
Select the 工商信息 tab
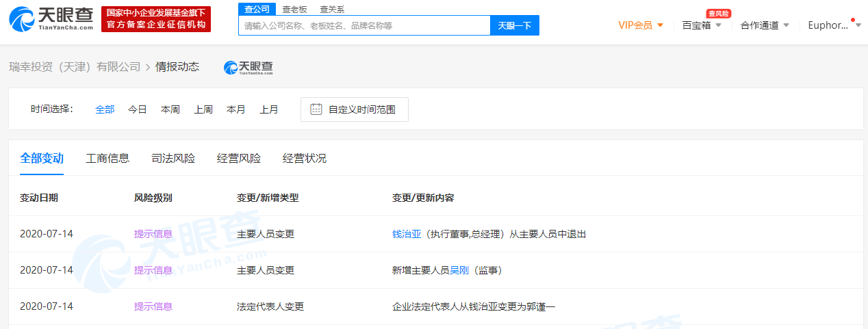click(107, 159)
